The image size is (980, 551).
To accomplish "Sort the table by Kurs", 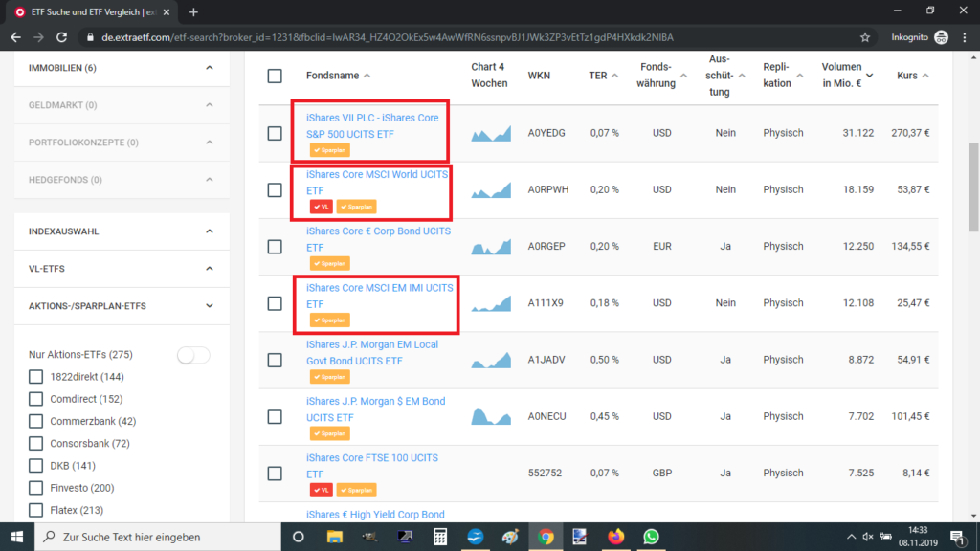I will click(x=912, y=76).
